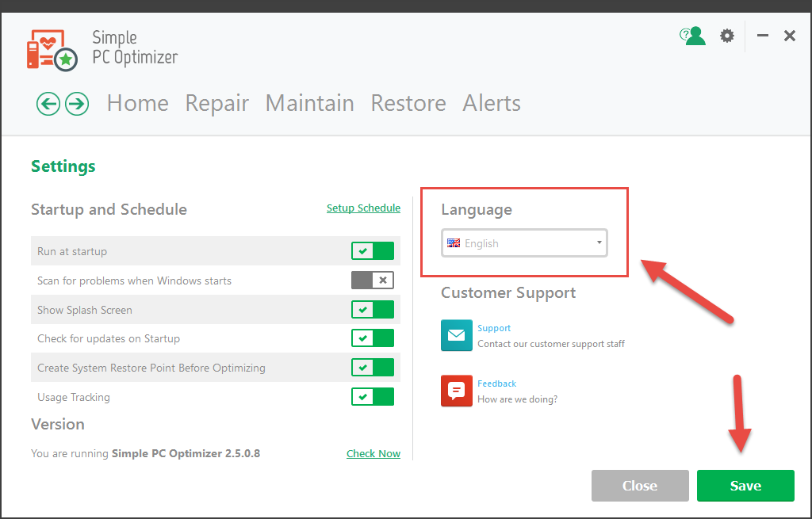Viewport: 812px width, 519px height.
Task: Go forward with the right arrow button
Action: tap(77, 104)
